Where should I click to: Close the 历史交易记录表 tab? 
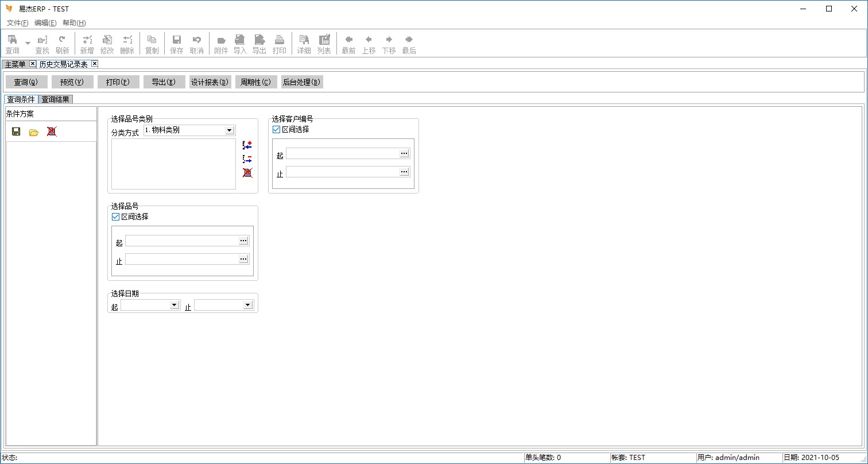click(x=95, y=64)
